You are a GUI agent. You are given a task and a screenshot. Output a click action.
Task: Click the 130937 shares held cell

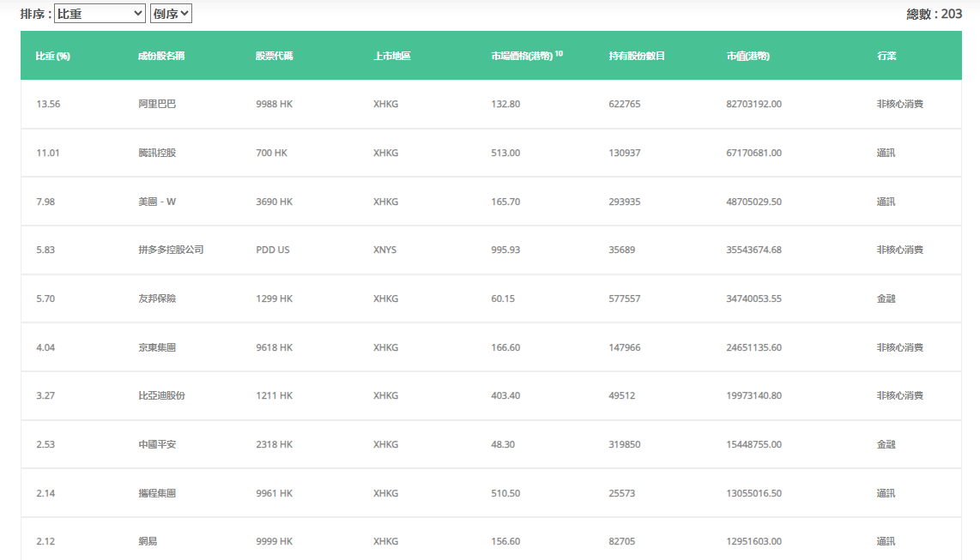pos(625,153)
